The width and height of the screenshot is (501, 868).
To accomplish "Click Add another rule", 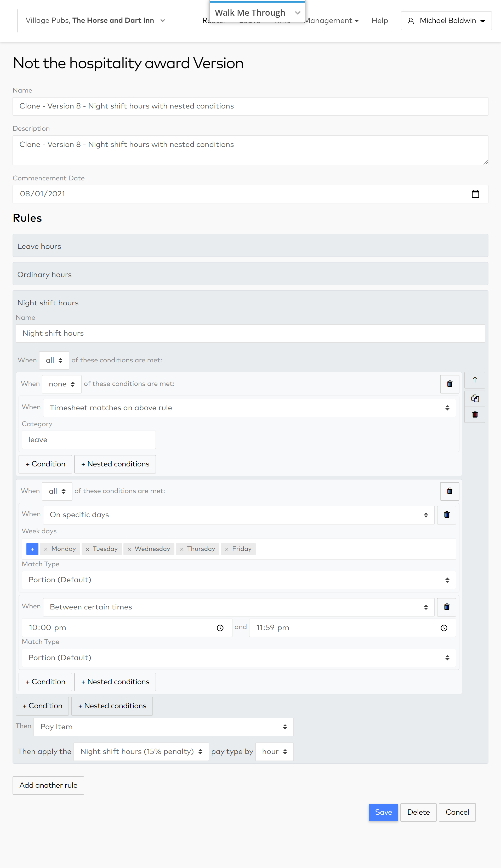I will 48,785.
